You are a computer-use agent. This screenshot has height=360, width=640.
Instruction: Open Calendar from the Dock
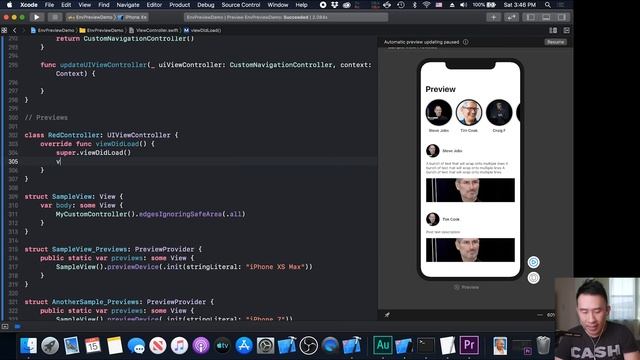(93, 346)
